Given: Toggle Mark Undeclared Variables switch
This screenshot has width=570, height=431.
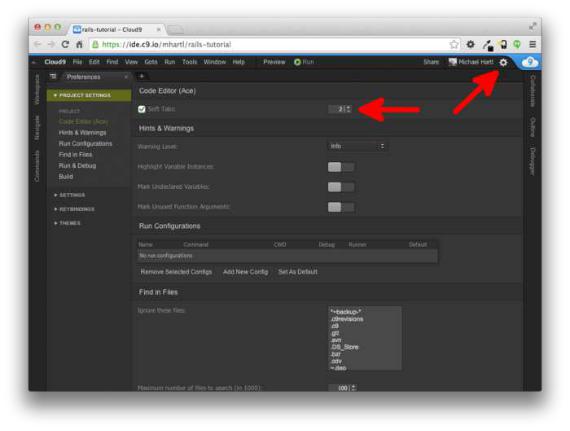Looking at the screenshot, I should [x=341, y=187].
